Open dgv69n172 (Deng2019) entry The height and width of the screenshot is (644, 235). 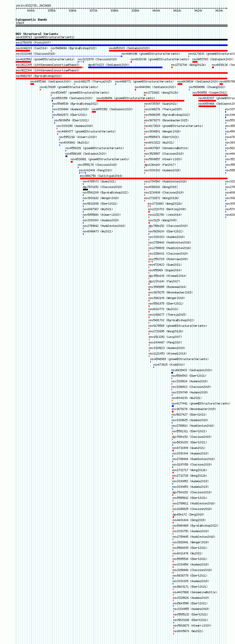[x=188, y=514]
